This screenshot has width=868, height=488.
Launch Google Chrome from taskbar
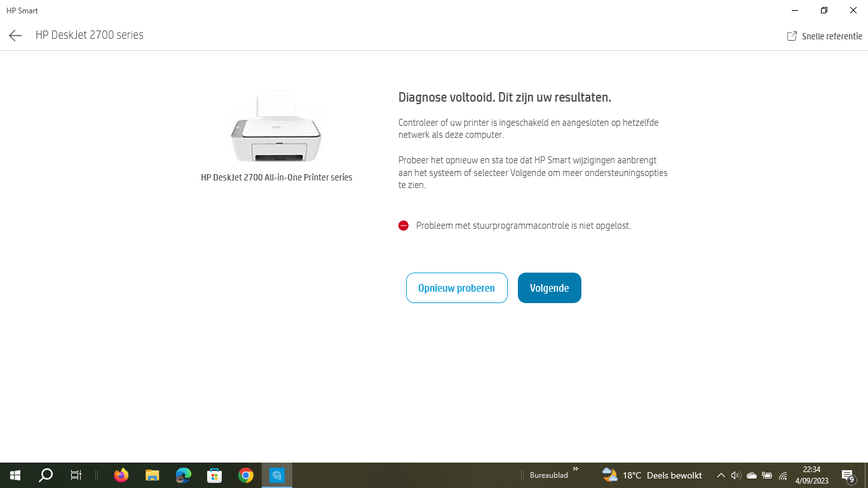(x=246, y=475)
